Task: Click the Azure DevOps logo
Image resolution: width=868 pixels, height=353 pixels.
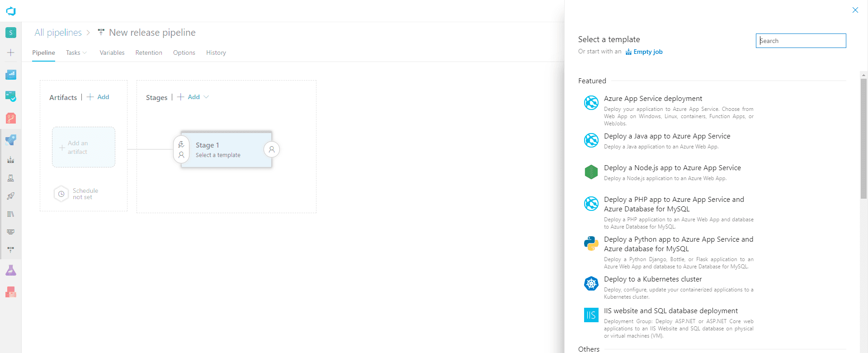Action: pyautogui.click(x=11, y=11)
